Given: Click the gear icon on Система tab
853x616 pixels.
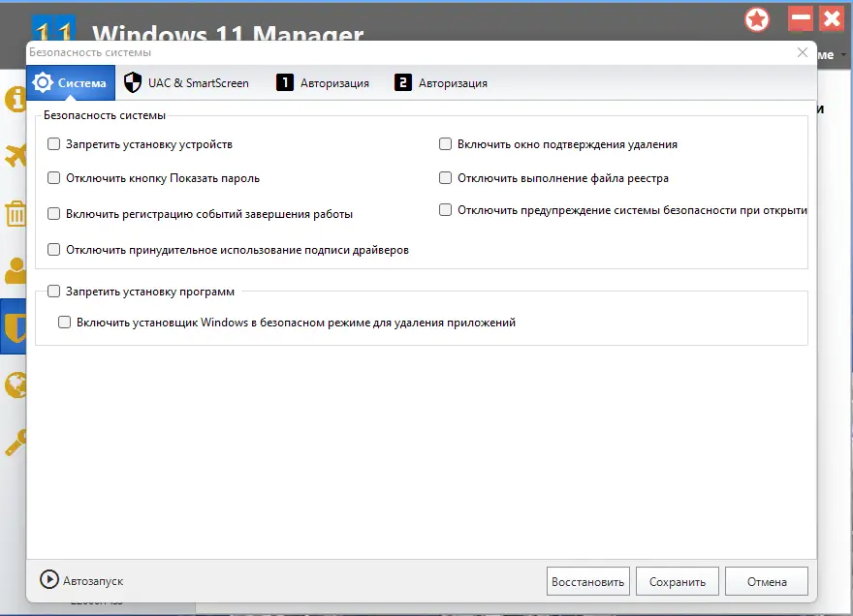Looking at the screenshot, I should point(43,82).
